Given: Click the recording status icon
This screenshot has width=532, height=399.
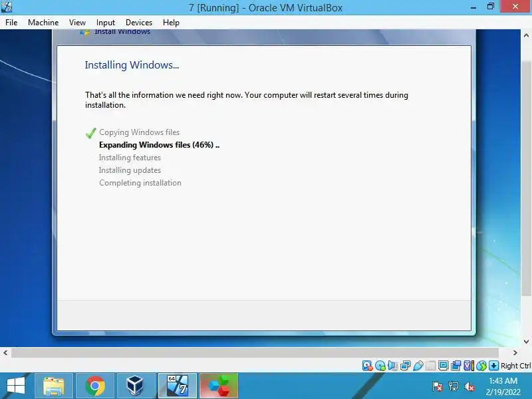Looking at the screenshot, I should pos(456,365).
